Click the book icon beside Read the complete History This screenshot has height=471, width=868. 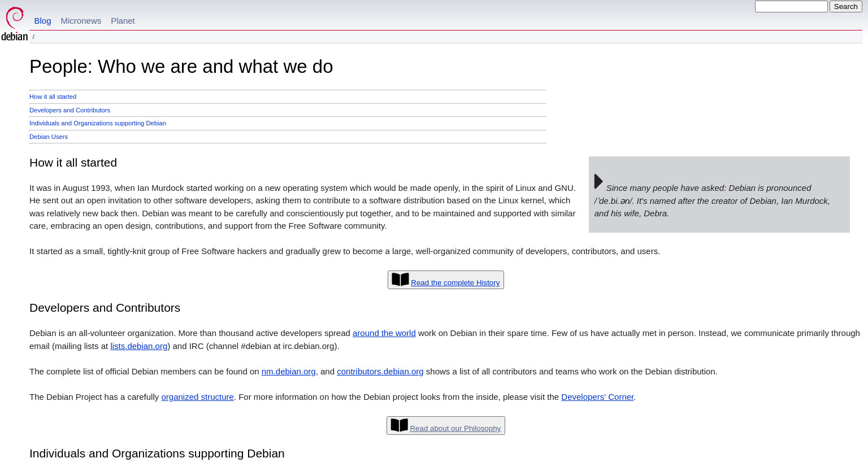[400, 280]
